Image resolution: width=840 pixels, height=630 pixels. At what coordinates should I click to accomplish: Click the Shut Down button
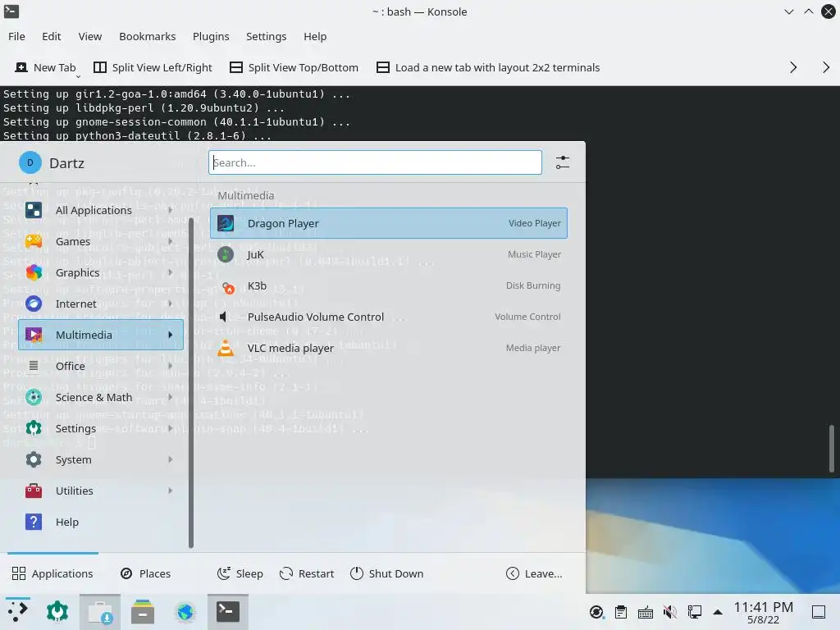click(386, 573)
